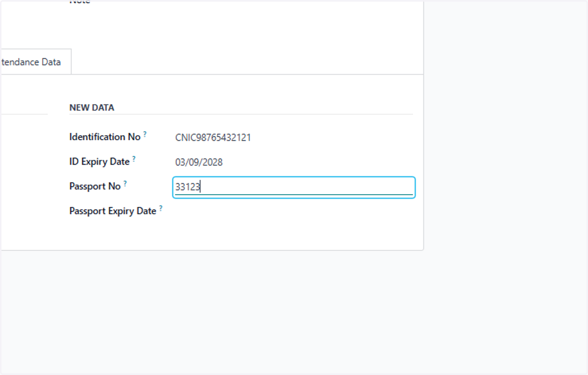Screen dimensions: 588x375
Task: Click the NEW DATA section heading
Action: 92,108
